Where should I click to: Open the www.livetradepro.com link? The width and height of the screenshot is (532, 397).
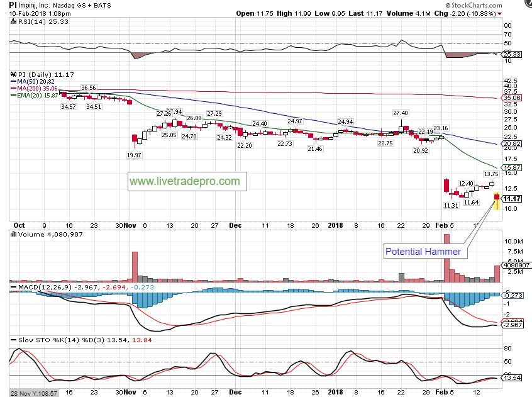pyautogui.click(x=185, y=181)
